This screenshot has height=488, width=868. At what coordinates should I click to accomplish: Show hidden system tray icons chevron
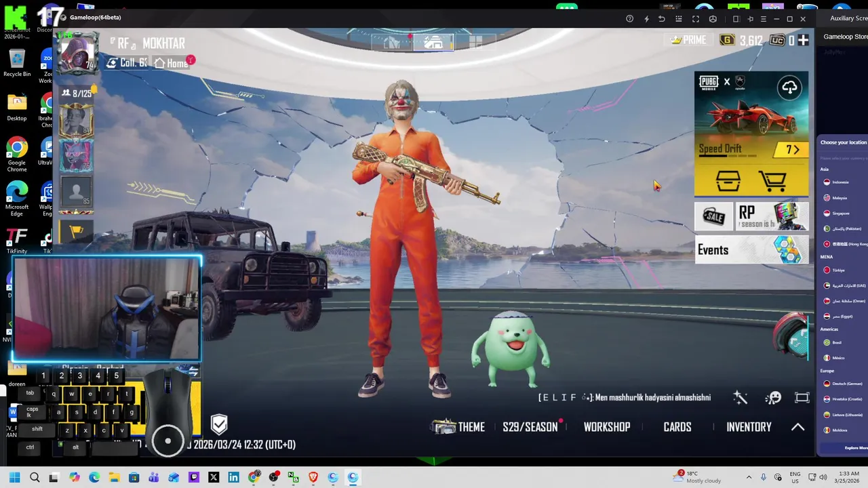pos(749,477)
